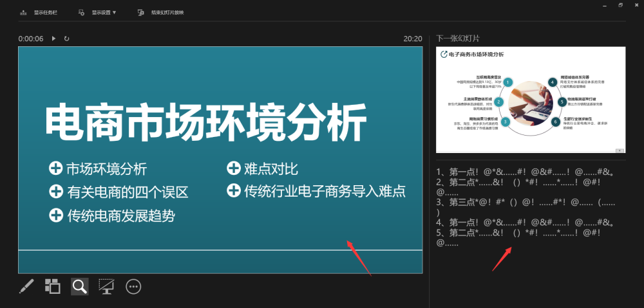Open the 显示设置 dropdown menu
The width and height of the screenshot is (644, 308).
pos(97,13)
